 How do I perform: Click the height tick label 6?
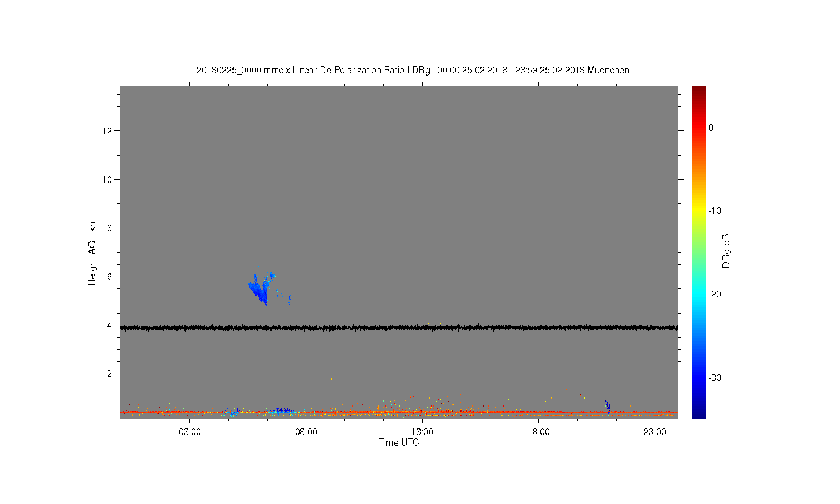pos(110,277)
